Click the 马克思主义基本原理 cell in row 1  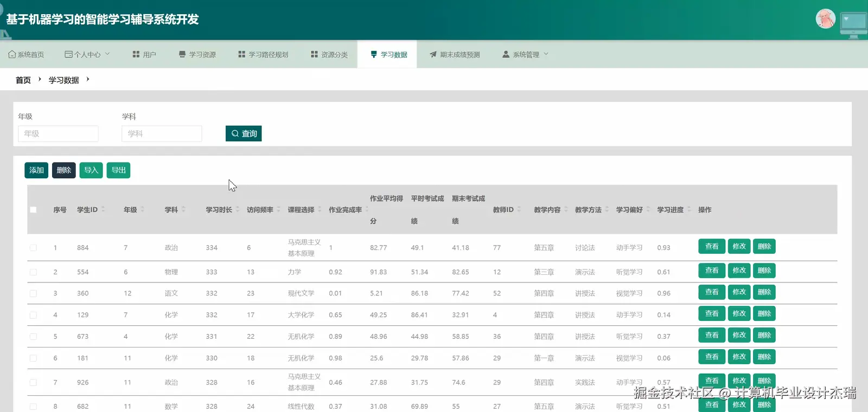click(304, 248)
